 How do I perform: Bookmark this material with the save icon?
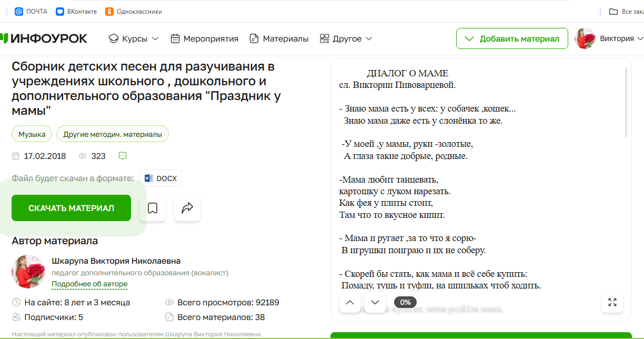(153, 208)
